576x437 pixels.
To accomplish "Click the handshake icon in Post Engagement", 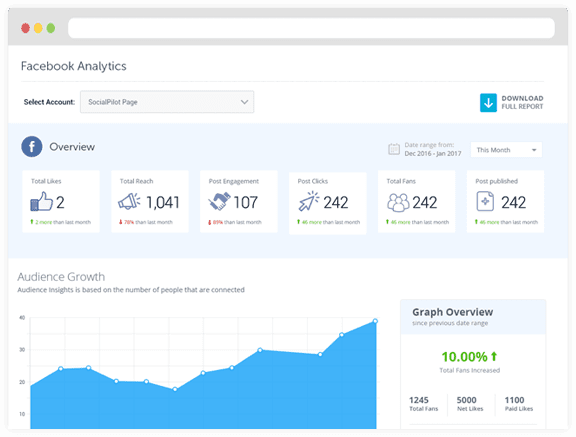I will [x=219, y=201].
